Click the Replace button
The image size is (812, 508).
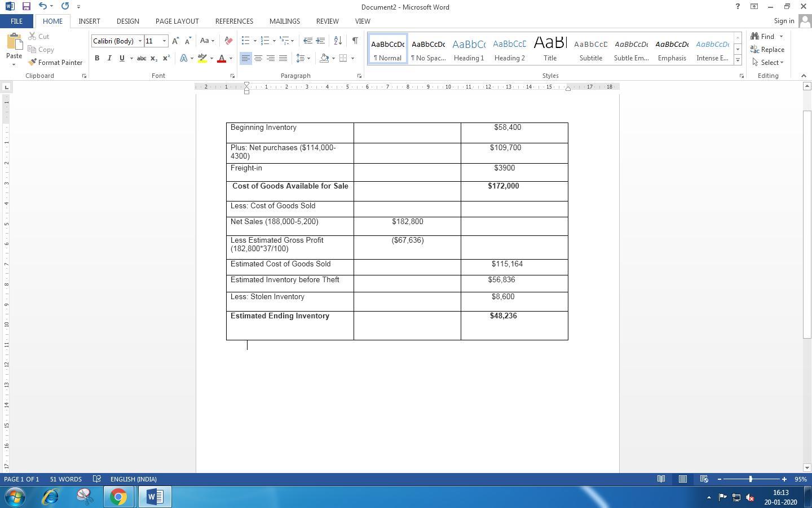click(767, 50)
